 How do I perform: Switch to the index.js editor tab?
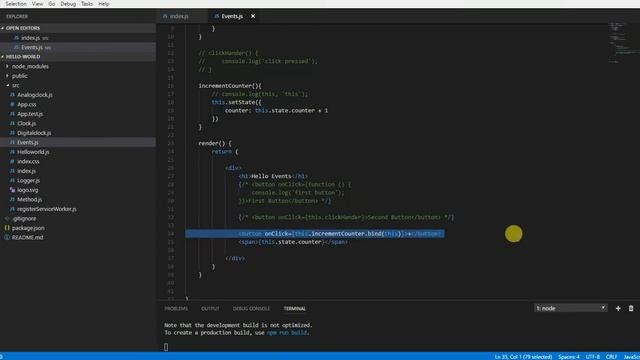click(179, 16)
